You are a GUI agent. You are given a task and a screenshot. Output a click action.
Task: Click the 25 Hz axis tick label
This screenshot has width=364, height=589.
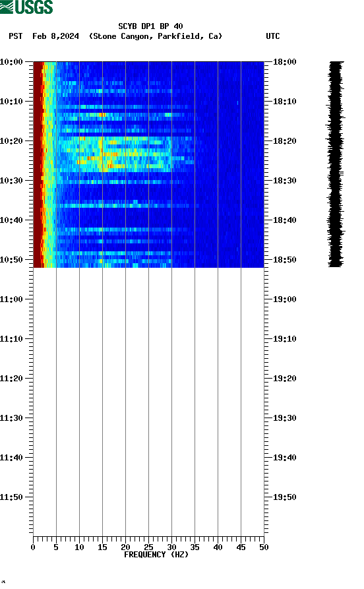148,547
